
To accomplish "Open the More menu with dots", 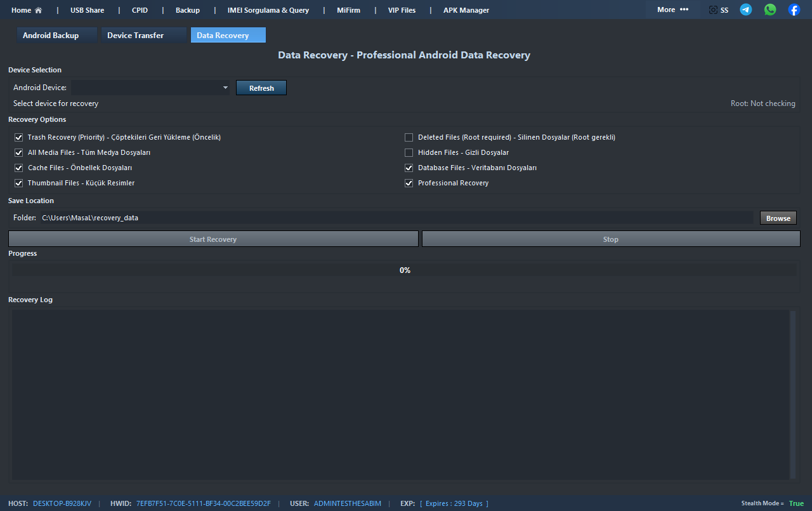I will click(x=672, y=10).
